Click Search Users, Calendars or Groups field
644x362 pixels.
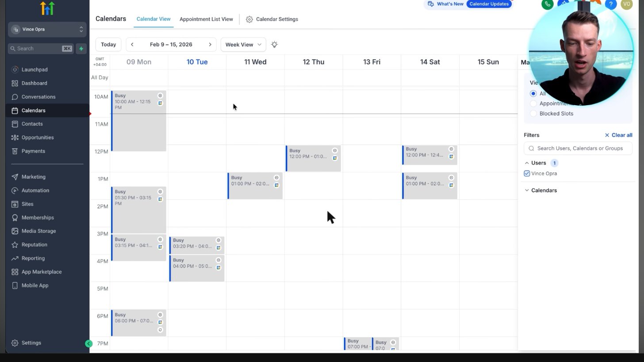(578, 149)
